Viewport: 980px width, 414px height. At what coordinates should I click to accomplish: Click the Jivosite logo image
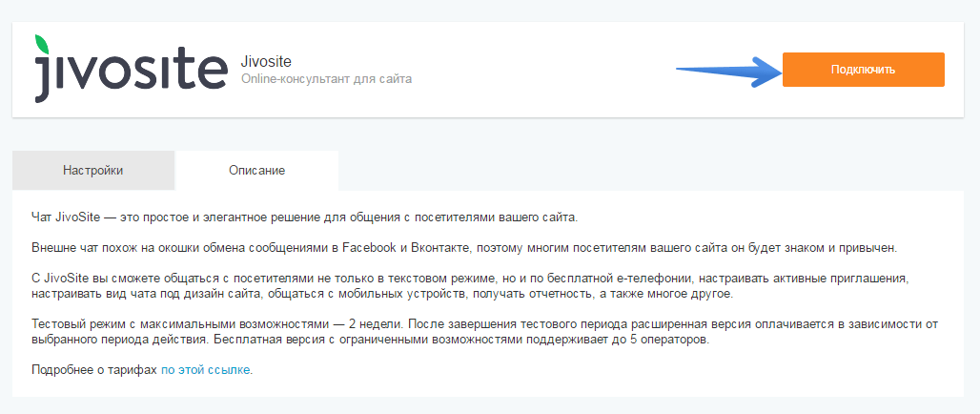[x=131, y=69]
